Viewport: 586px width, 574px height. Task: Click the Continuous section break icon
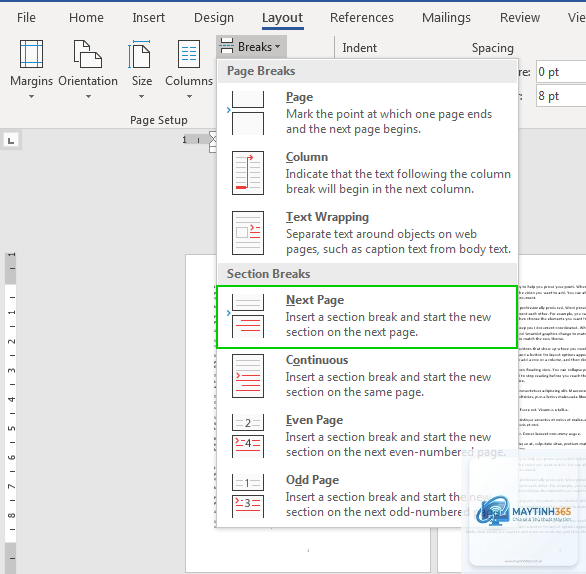(x=248, y=376)
